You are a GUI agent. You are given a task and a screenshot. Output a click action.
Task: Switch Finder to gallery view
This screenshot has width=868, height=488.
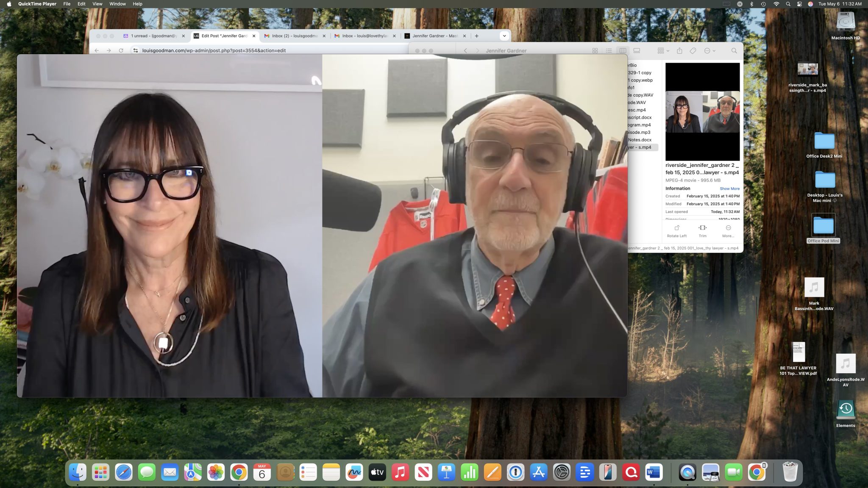click(x=637, y=51)
